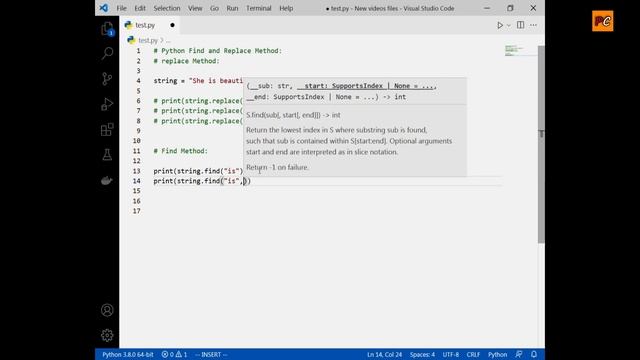Open the View menu
The image size is (640, 360).
(x=195, y=8)
